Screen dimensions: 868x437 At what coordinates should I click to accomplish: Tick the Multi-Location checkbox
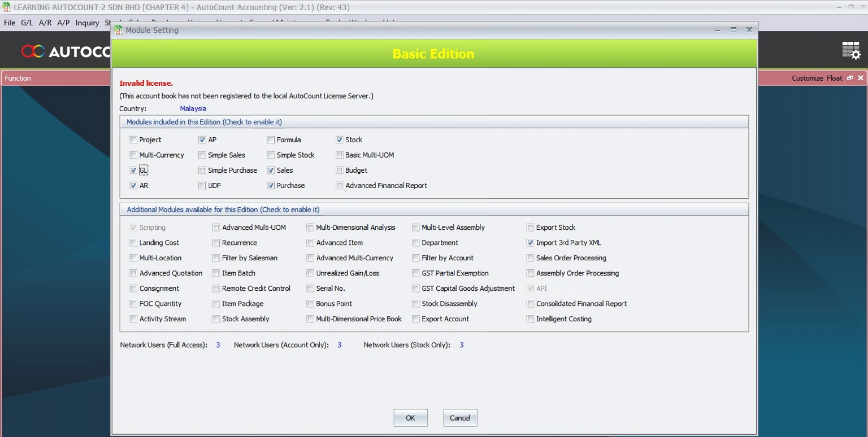coord(133,257)
